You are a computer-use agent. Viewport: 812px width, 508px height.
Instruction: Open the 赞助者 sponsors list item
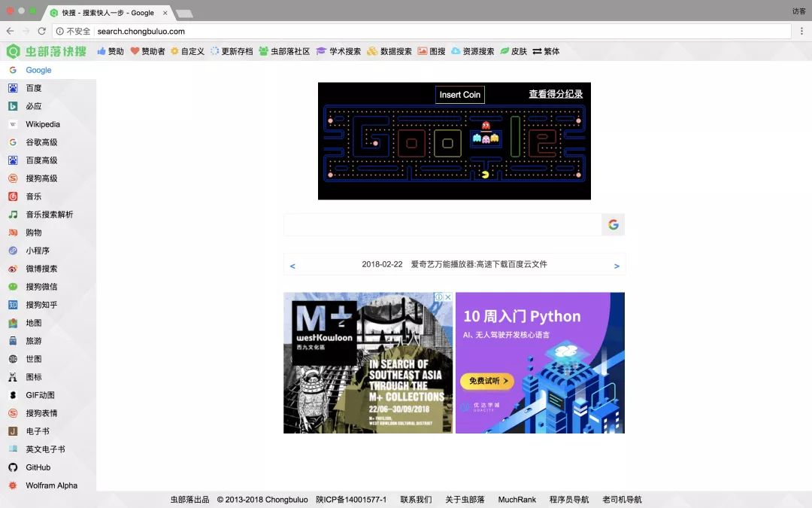(147, 51)
